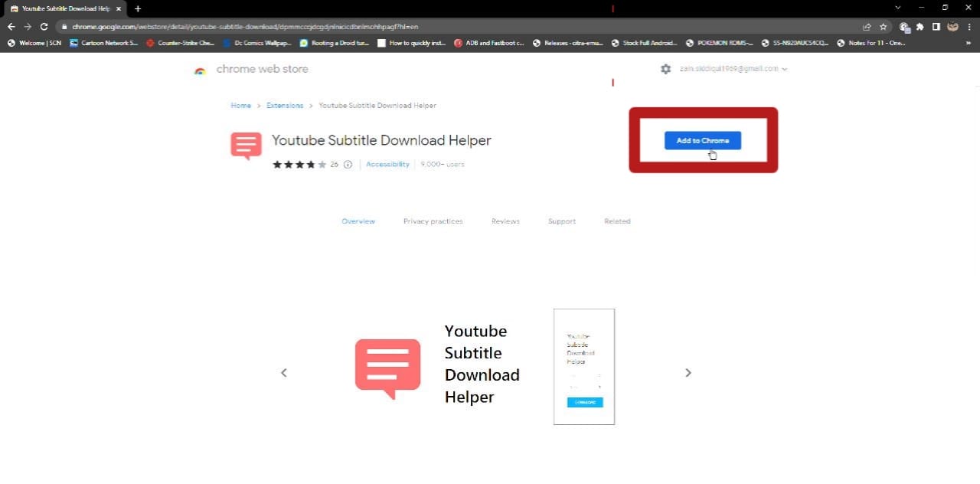Click the Add to Chrome button

click(x=702, y=140)
